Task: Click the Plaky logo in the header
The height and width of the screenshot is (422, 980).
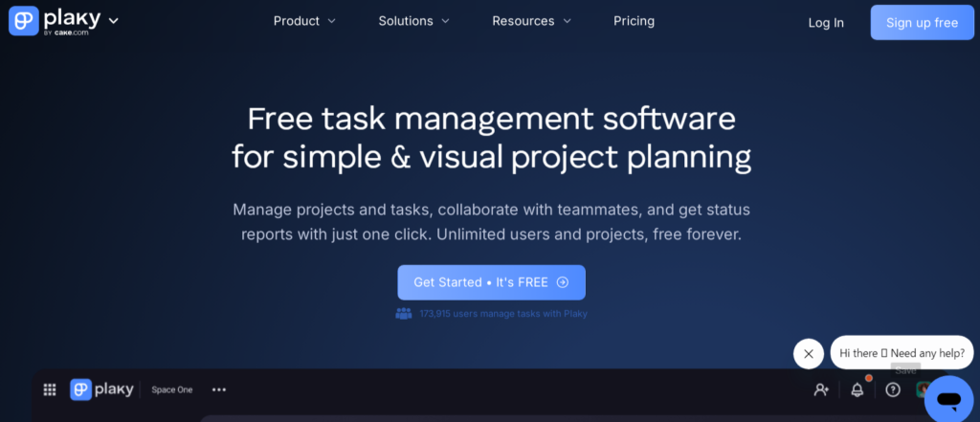Action: pos(55,21)
